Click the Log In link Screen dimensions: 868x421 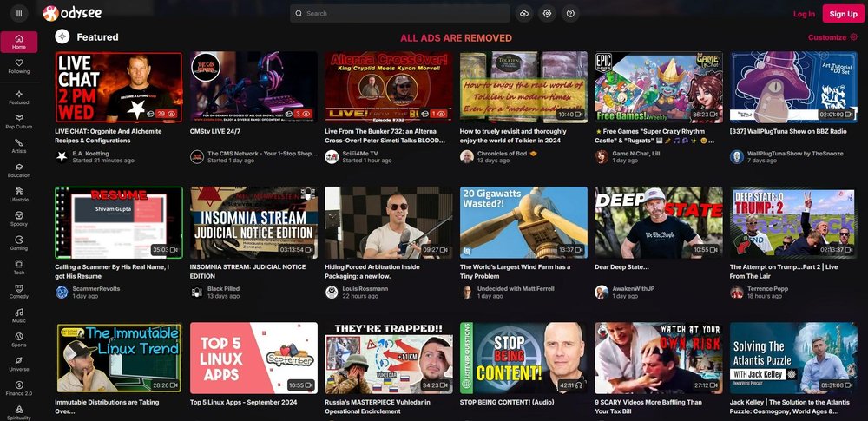804,14
